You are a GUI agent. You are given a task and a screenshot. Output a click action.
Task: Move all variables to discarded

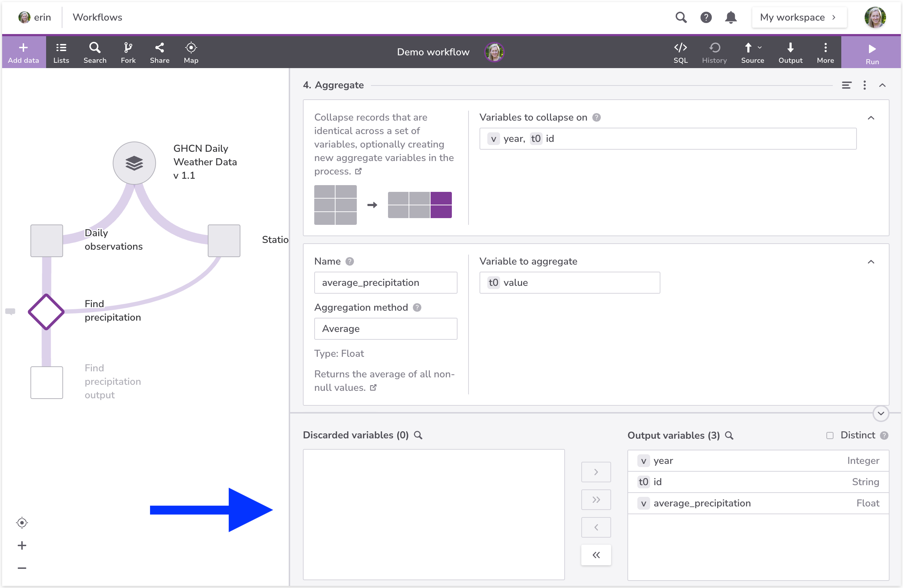[x=596, y=555]
